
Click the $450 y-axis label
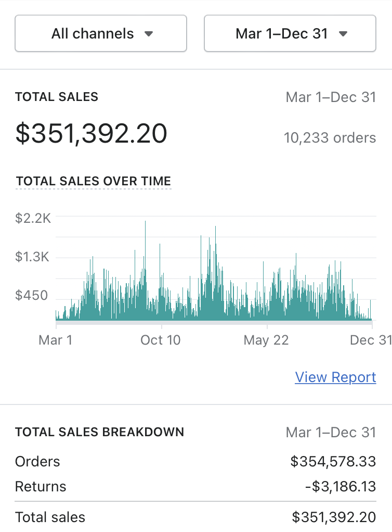click(x=32, y=296)
